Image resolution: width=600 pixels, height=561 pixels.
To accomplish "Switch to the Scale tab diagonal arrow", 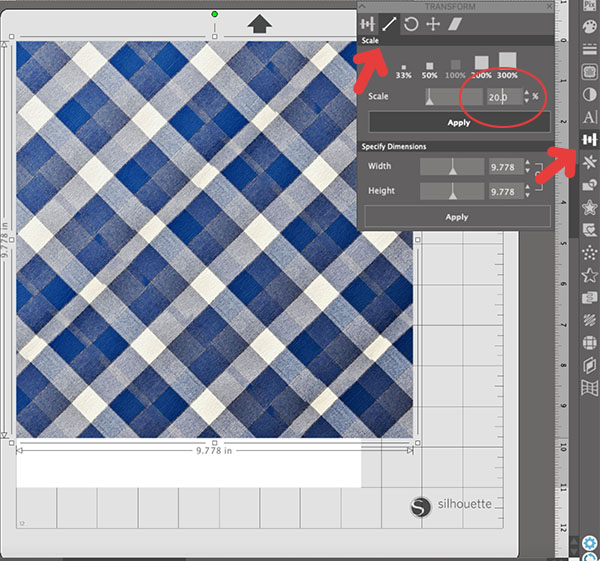I will pos(389,24).
